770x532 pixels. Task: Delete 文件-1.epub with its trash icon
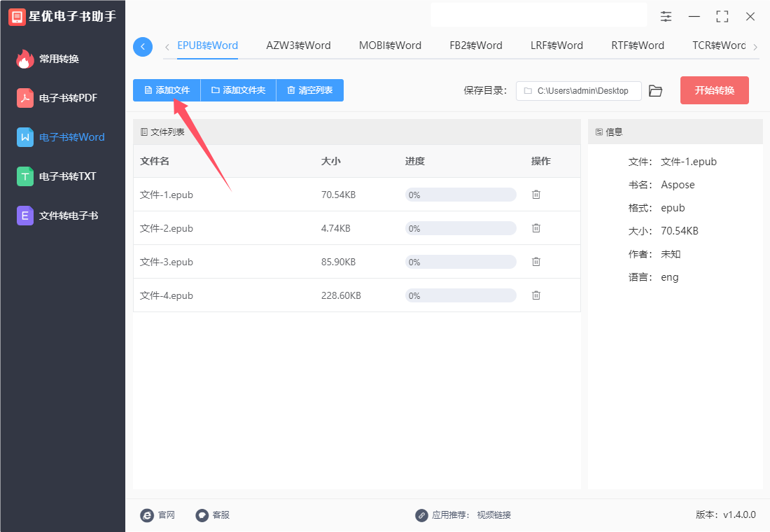(536, 195)
